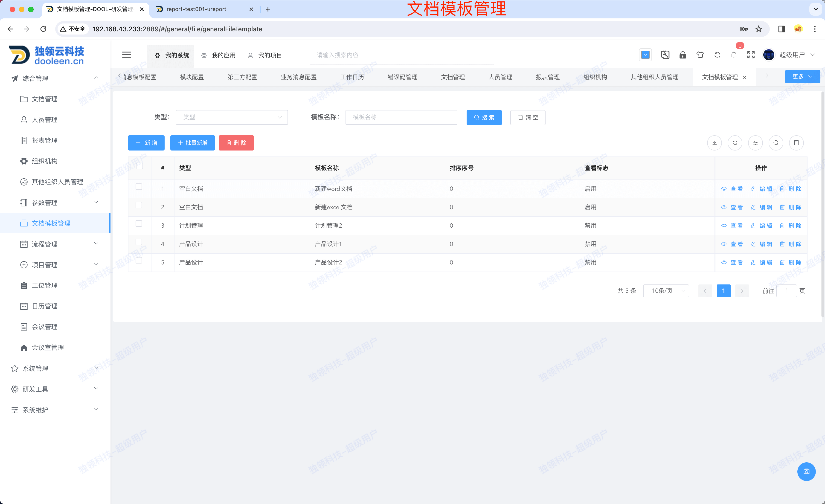The image size is (825, 504).
Task: Toggle the sidebar hamburger menu icon
Action: 127,55
